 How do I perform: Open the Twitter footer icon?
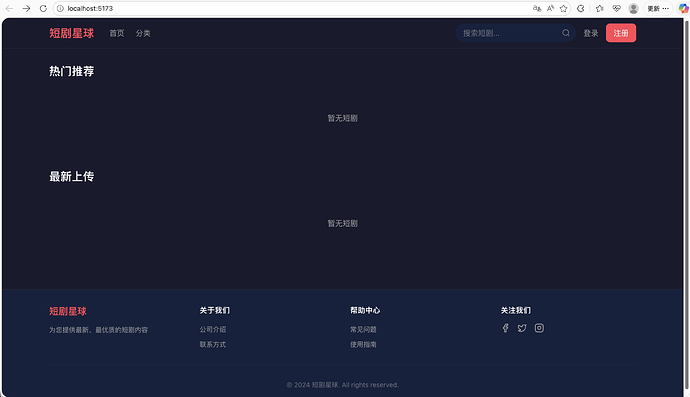coord(522,328)
